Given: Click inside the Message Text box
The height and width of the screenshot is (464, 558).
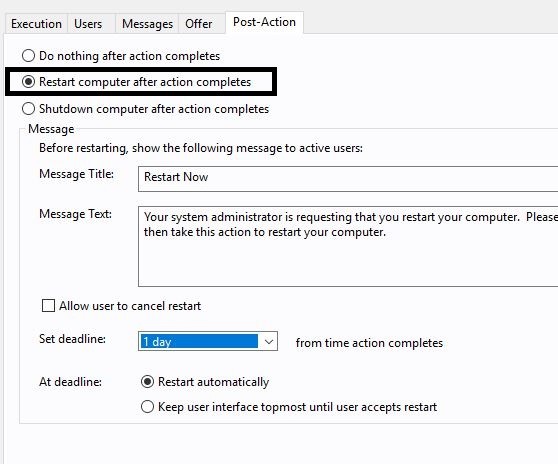Looking at the screenshot, I should [348, 246].
